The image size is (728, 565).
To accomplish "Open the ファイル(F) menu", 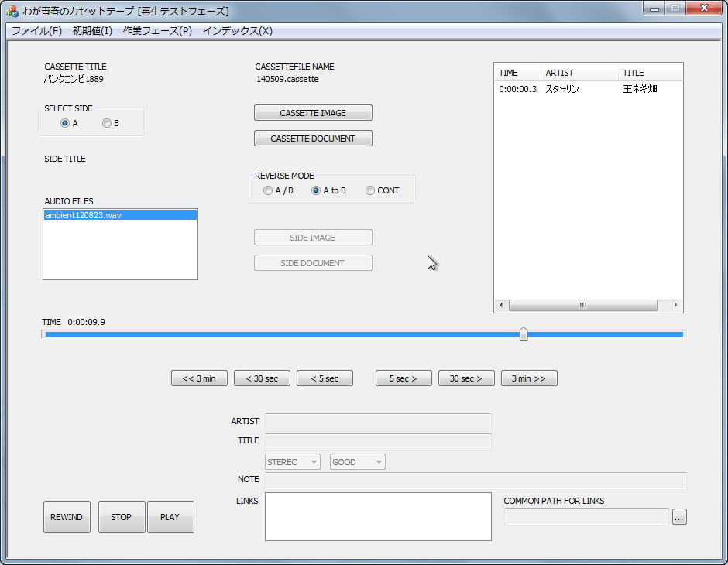I will pos(36,31).
